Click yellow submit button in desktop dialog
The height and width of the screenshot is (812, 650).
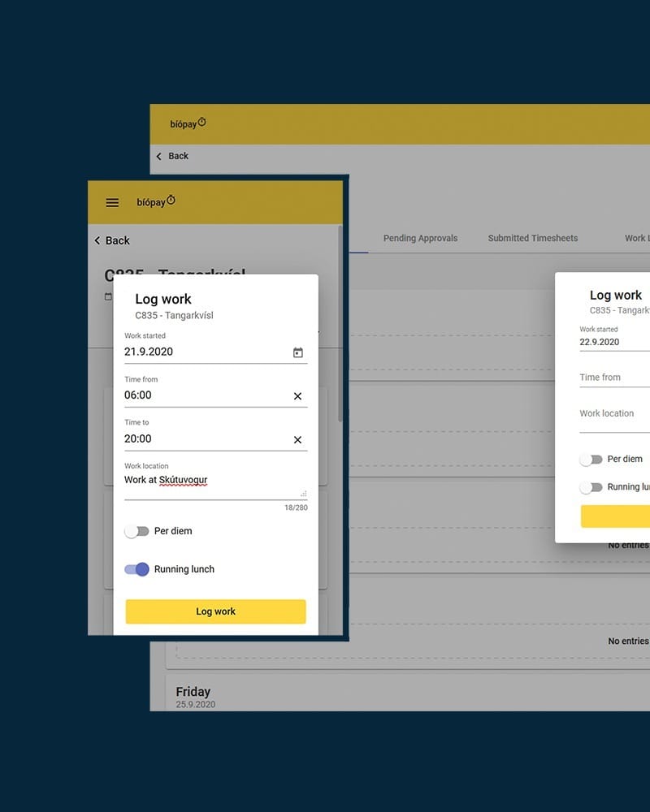(x=615, y=516)
